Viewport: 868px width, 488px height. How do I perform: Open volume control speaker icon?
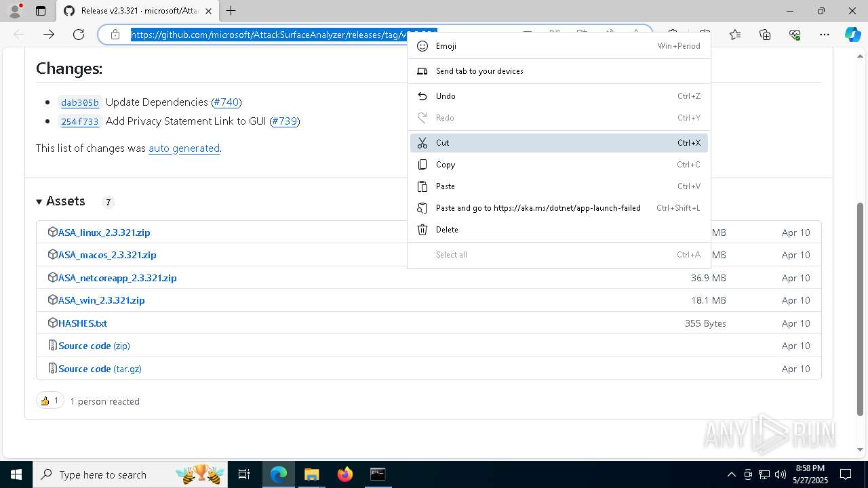coord(781,474)
